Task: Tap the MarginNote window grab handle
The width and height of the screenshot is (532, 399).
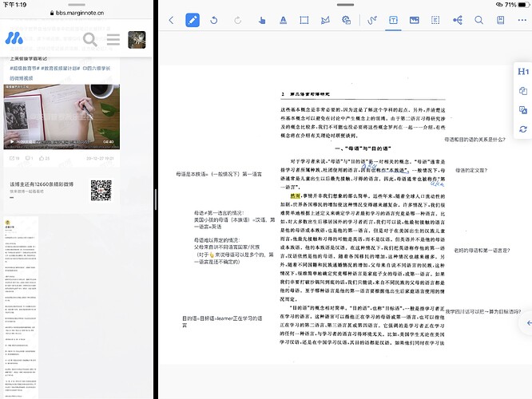Action: pos(345,5)
